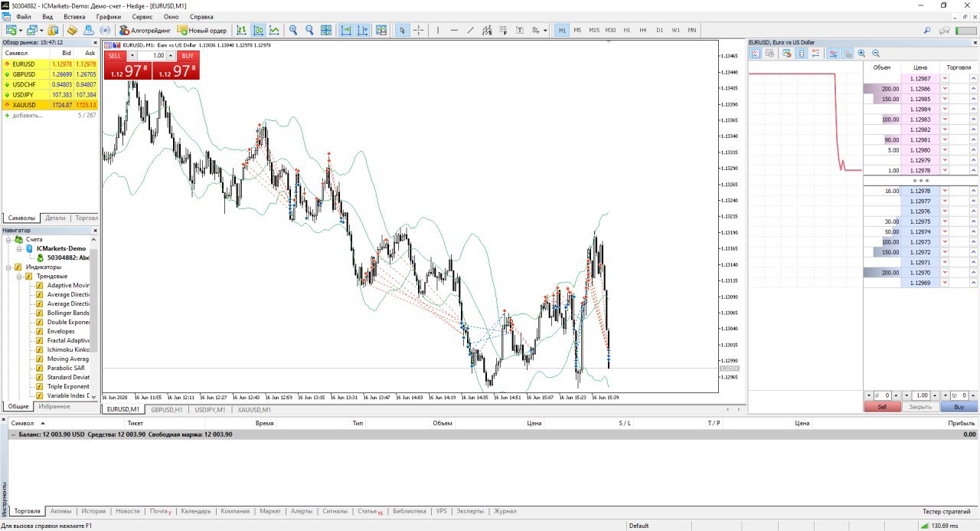
Task: Click Новый ордер button
Action: [x=202, y=31]
